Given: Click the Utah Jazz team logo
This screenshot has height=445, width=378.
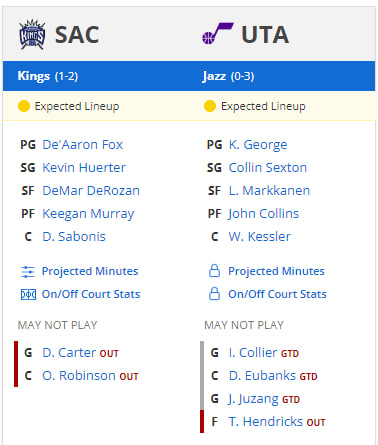Looking at the screenshot, I should point(218,33).
